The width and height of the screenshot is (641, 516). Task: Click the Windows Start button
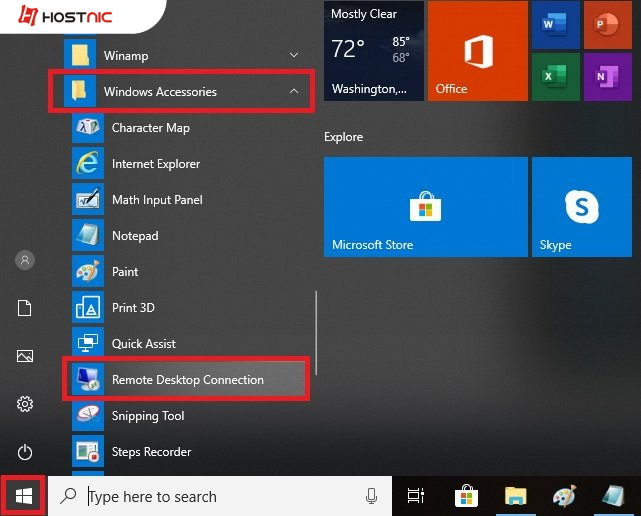click(23, 496)
